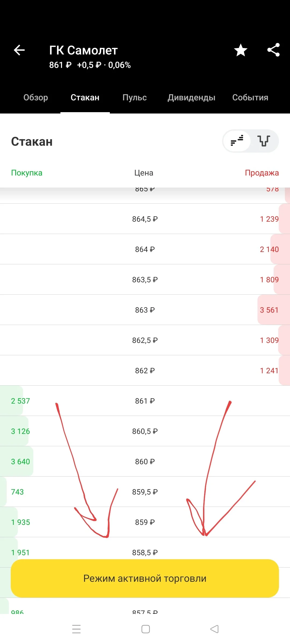
Task: Tap the Продажа column header
Action: (262, 173)
